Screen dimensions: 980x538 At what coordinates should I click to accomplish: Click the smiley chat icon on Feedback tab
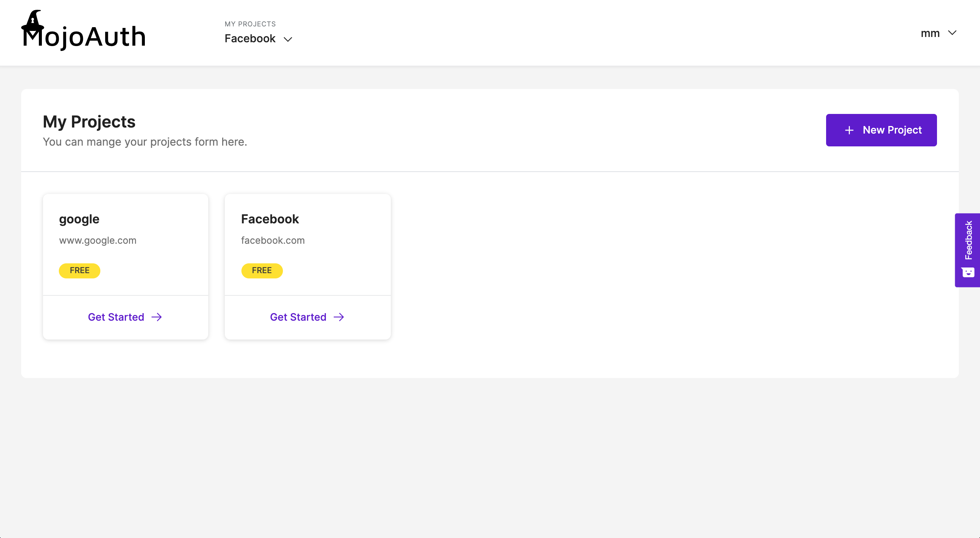coord(968,272)
